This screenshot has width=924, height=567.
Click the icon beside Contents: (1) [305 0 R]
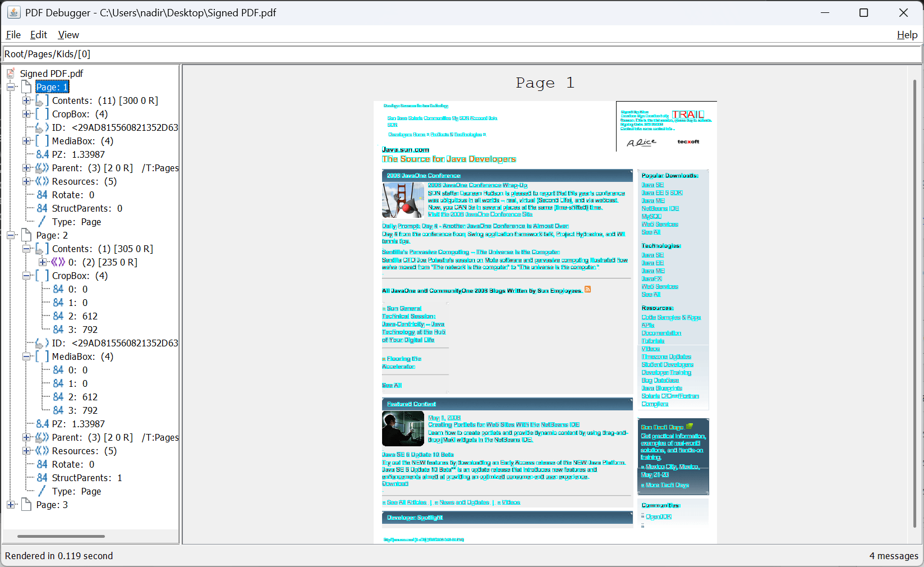click(42, 249)
